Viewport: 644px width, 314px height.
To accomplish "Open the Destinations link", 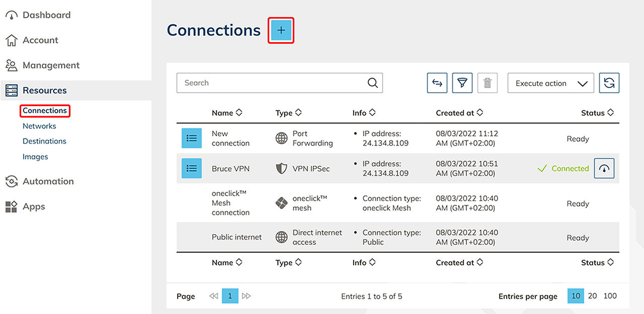I will [x=44, y=141].
